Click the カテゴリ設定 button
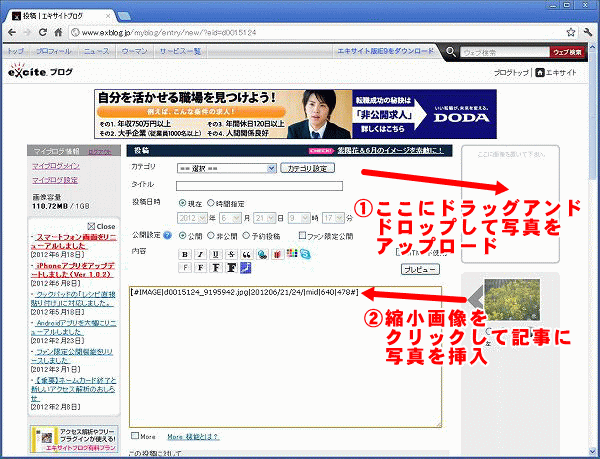 308,168
